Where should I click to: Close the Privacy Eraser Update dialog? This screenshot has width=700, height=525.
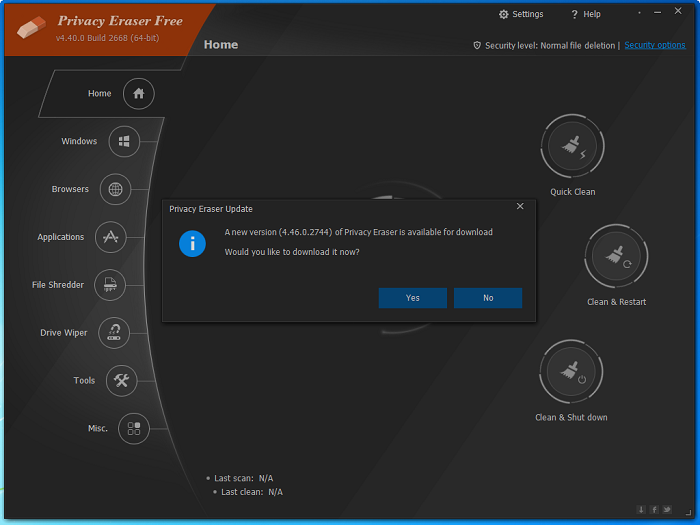[x=520, y=206]
